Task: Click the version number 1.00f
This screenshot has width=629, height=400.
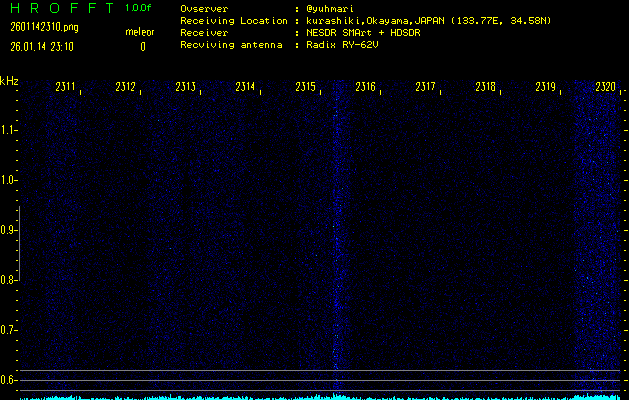Action: tap(138, 8)
